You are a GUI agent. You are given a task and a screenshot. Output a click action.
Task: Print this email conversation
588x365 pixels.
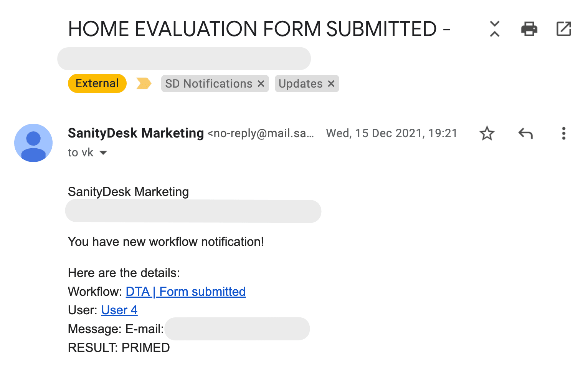(529, 29)
